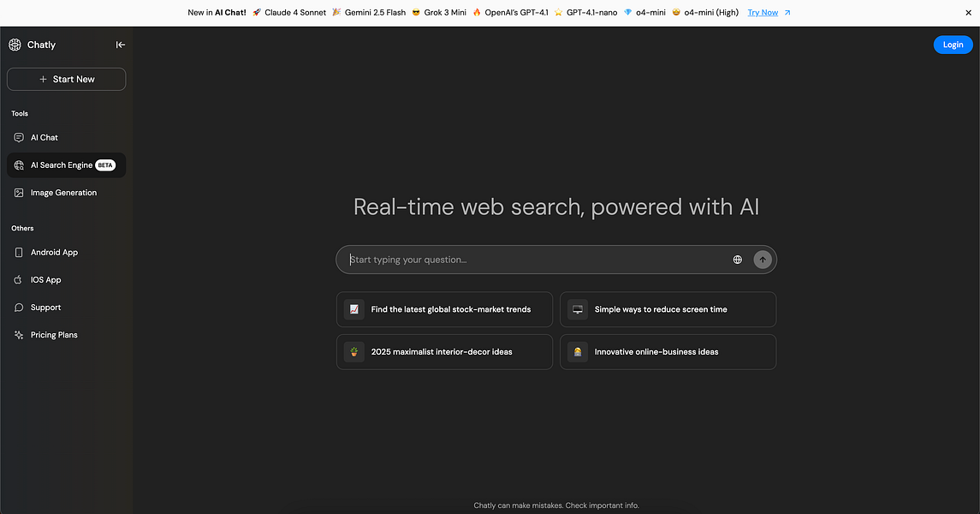Screen dimensions: 980x514
Task: Click the sunglasses emoji before Grok 3 Mini
Action: 416,13
